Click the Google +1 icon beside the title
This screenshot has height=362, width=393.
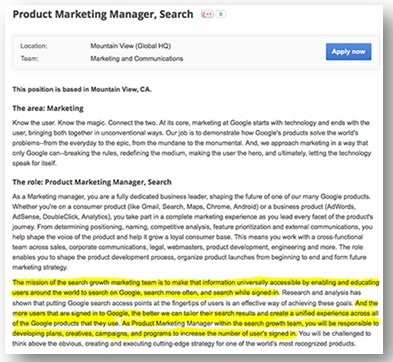coord(207,14)
